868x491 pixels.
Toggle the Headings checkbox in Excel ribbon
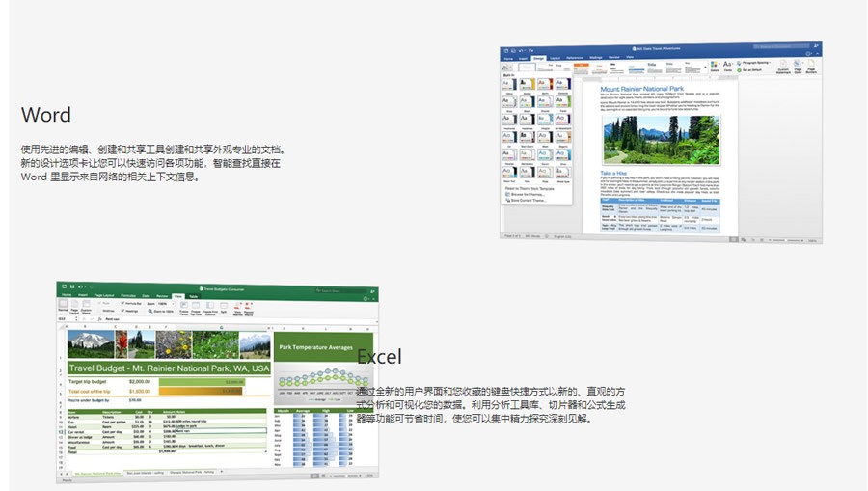[x=122, y=311]
